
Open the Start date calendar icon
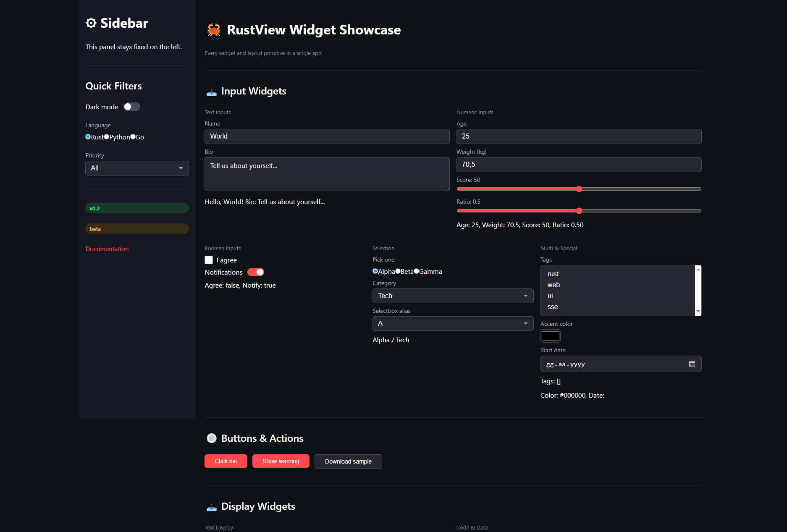coord(692,364)
